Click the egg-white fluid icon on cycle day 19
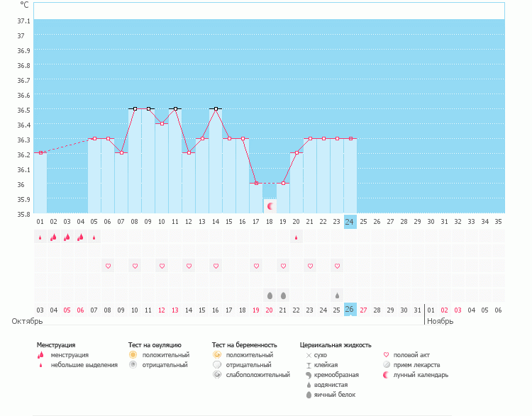532x416 pixels. pyautogui.click(x=283, y=296)
